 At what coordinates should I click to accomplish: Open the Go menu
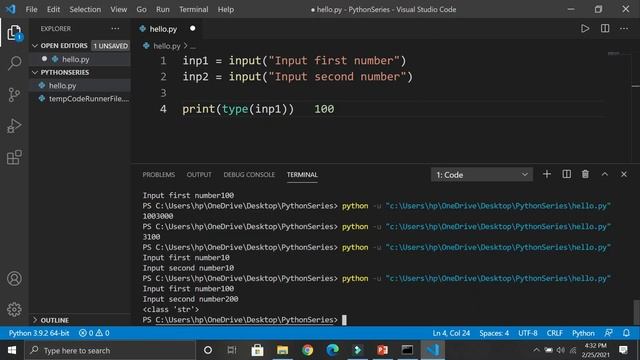tap(141, 9)
